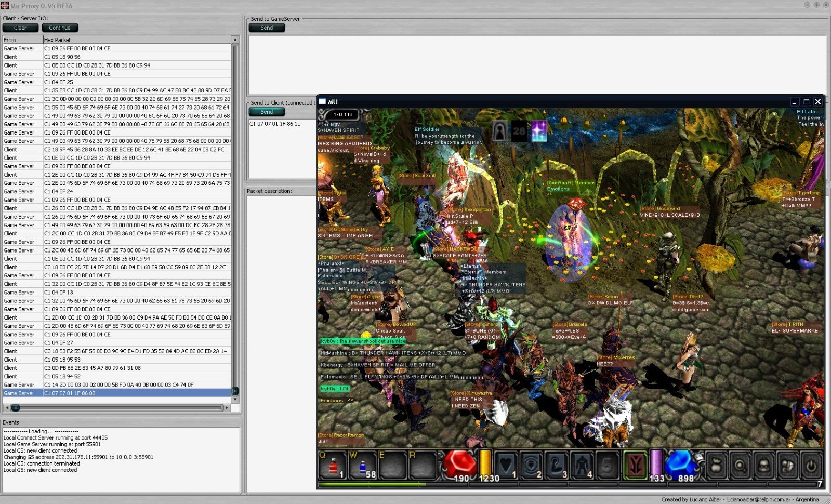Screen dimensions: 831x504
Task: Click the [Store] Drusela shop label
Action: (x=570, y=324)
